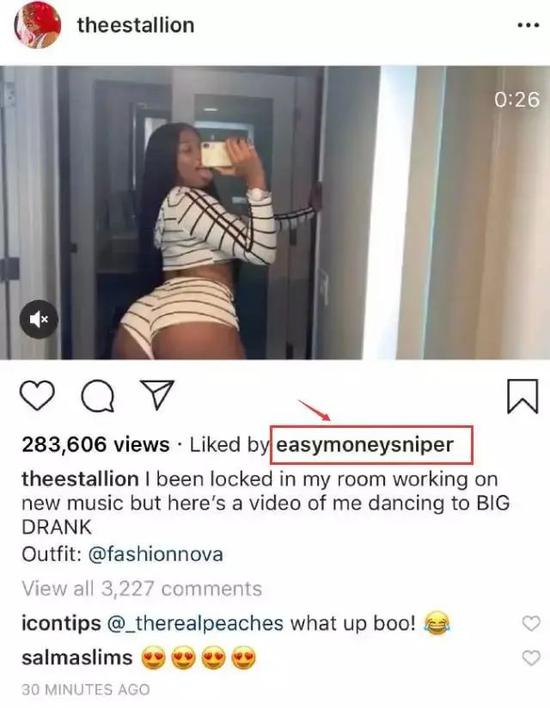
Task: Like the icontips comment
Action: click(x=531, y=623)
